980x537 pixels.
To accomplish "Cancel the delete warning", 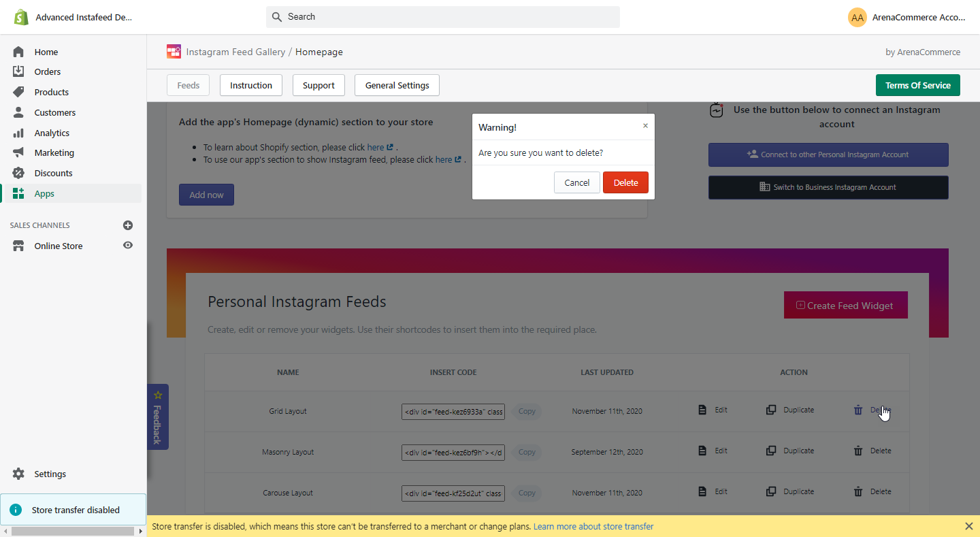I will click(577, 182).
